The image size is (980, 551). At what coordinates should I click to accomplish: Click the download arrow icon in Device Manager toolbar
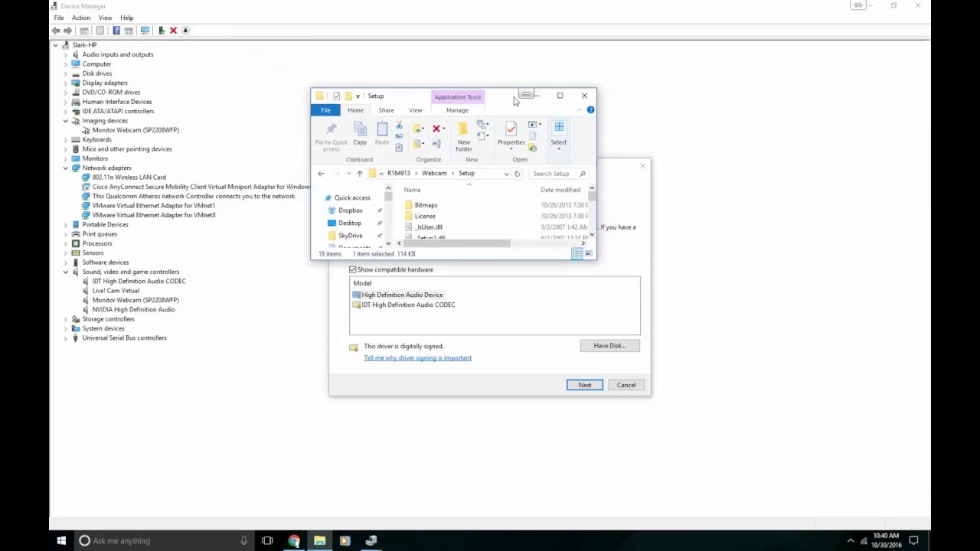[185, 31]
